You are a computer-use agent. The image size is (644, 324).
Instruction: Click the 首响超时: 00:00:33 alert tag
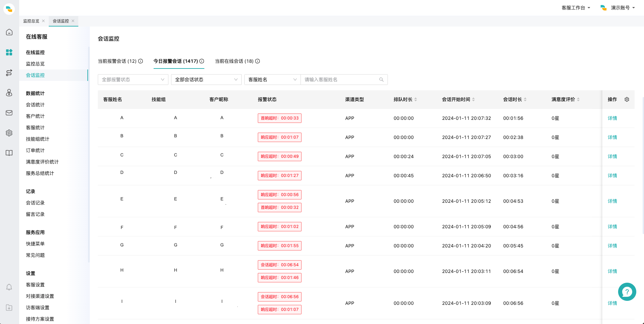(280, 118)
